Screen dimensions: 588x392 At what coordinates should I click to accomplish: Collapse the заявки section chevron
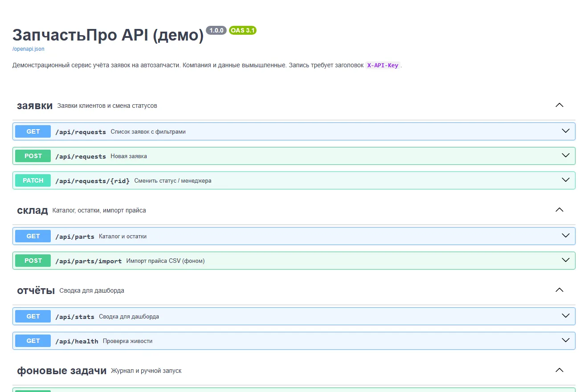click(x=559, y=105)
